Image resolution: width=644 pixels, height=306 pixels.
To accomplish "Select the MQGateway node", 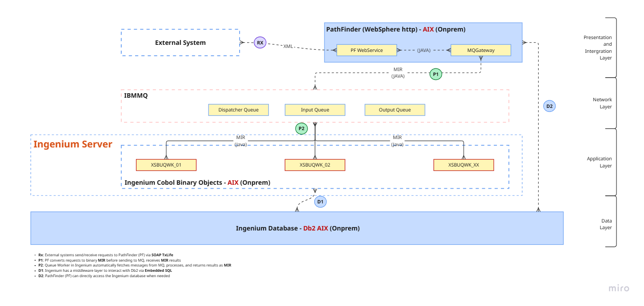I will tap(480, 50).
